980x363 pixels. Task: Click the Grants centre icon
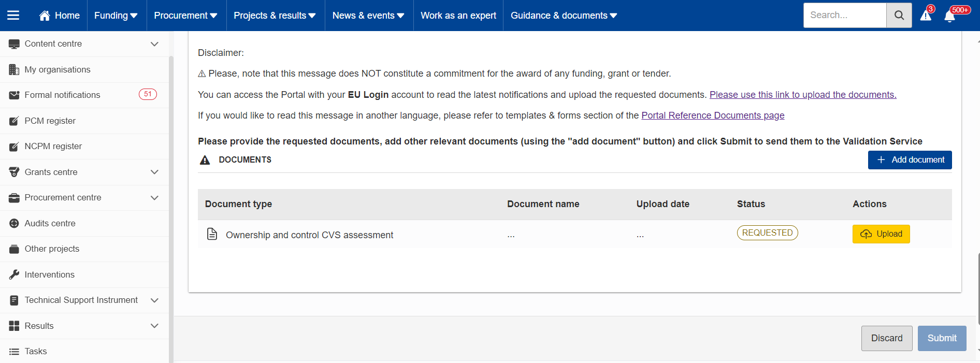pyautogui.click(x=14, y=172)
